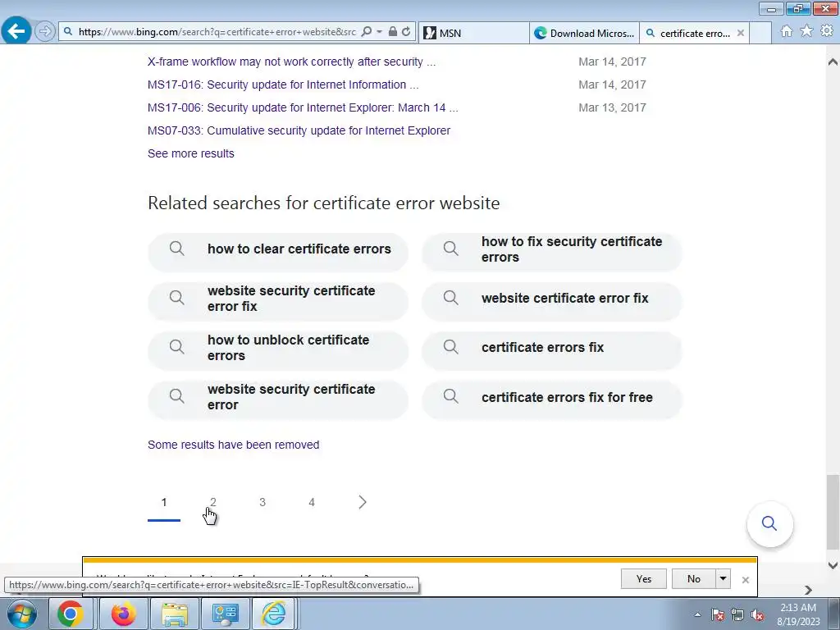Close the certificate error tab

pos(741,33)
